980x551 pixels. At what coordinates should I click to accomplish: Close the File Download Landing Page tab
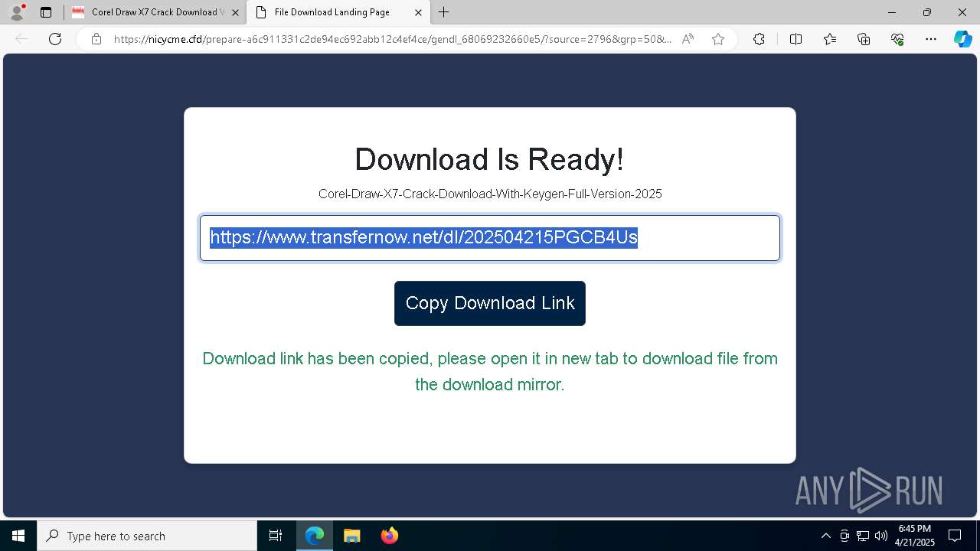pyautogui.click(x=418, y=12)
